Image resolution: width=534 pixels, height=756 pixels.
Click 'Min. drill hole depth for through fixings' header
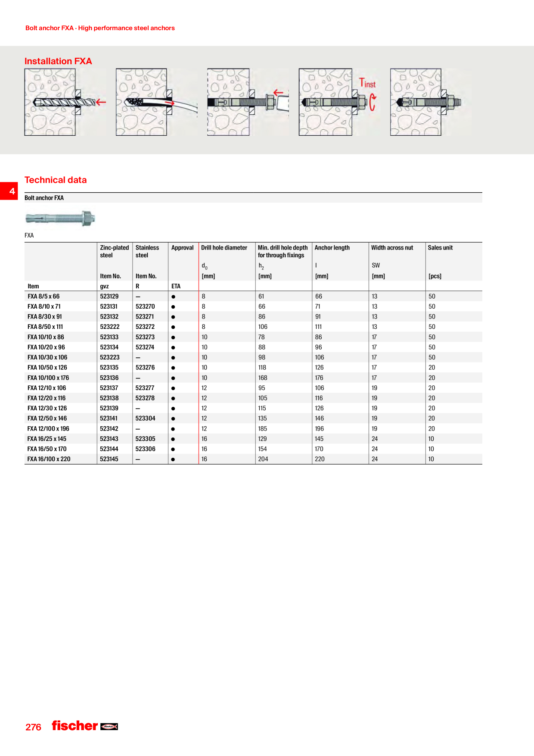pyautogui.click(x=283, y=251)
